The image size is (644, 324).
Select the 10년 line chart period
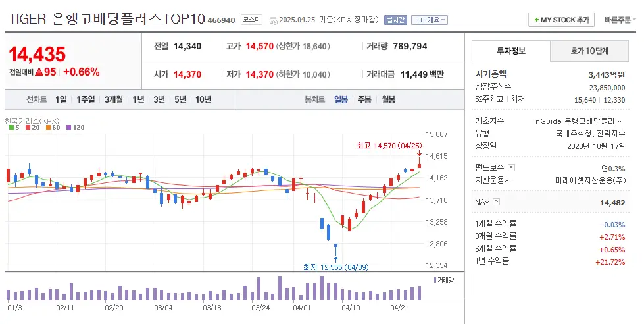[x=203, y=99]
